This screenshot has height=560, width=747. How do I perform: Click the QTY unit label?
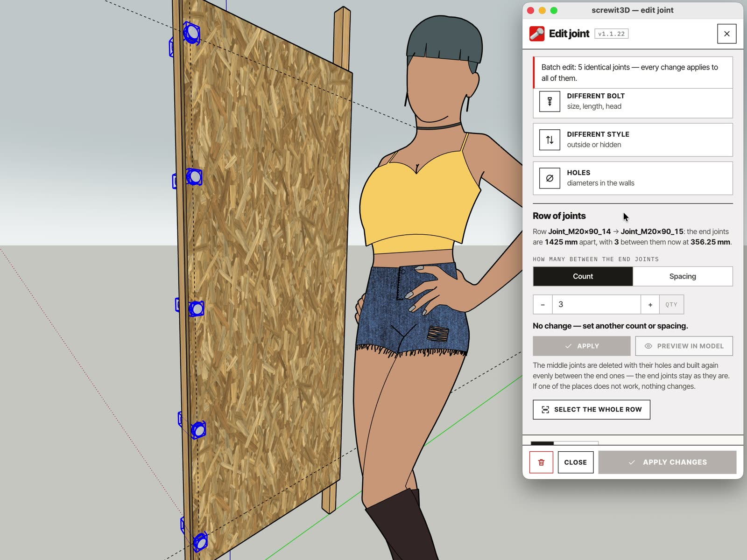pos(671,304)
